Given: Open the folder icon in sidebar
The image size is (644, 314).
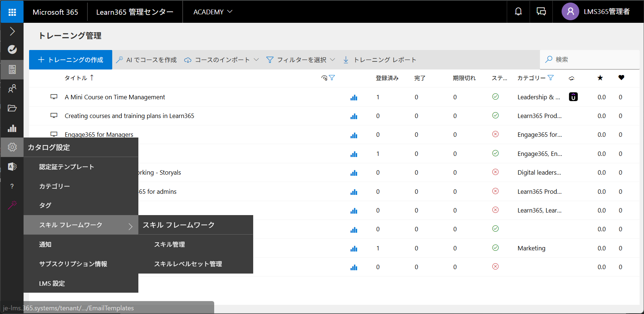Looking at the screenshot, I should click(12, 108).
